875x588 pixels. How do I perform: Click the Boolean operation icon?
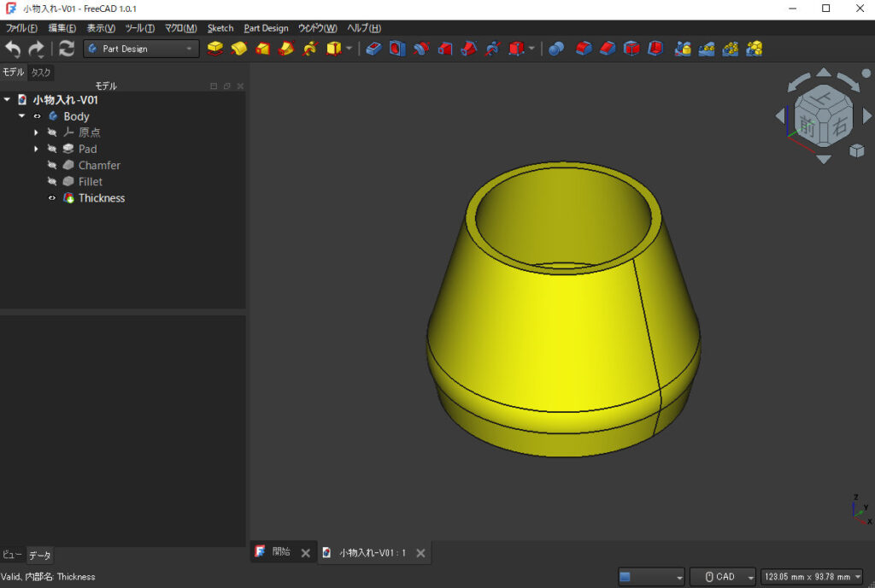tap(556, 49)
